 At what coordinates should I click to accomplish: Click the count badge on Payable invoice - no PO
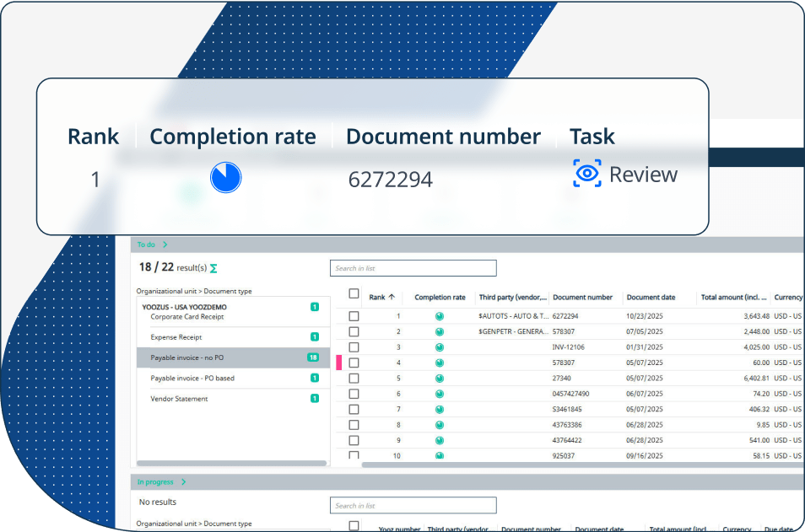point(313,357)
